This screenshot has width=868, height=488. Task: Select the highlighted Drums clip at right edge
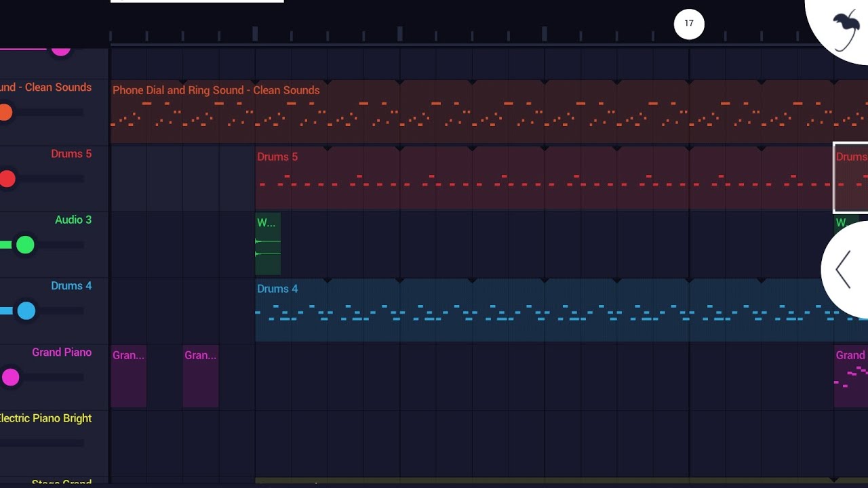point(851,178)
